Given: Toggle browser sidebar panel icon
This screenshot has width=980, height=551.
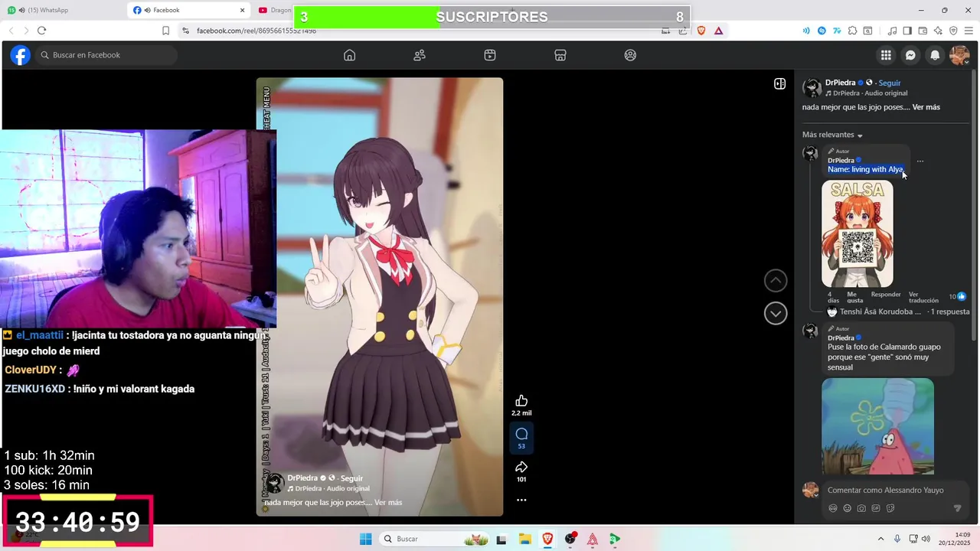Looking at the screenshot, I should point(907,31).
